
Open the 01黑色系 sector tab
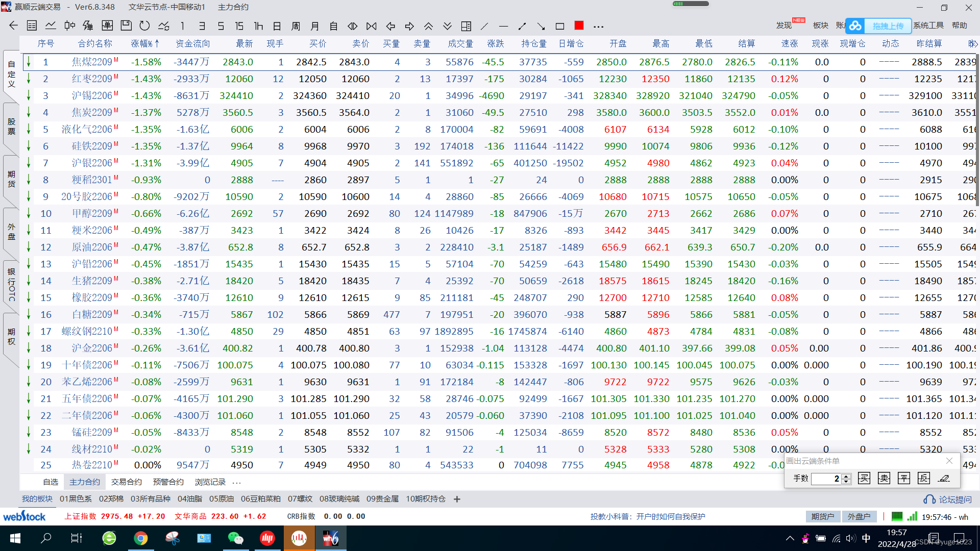(x=76, y=498)
